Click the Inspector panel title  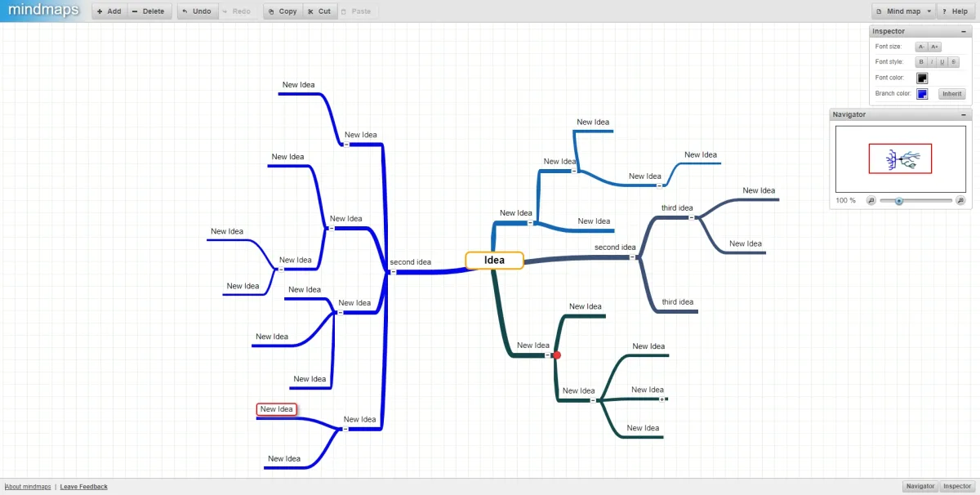888,31
